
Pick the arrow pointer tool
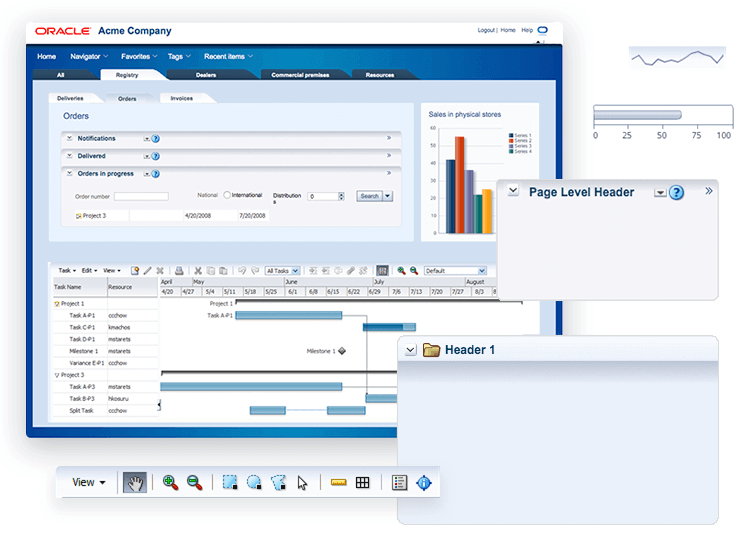(302, 483)
